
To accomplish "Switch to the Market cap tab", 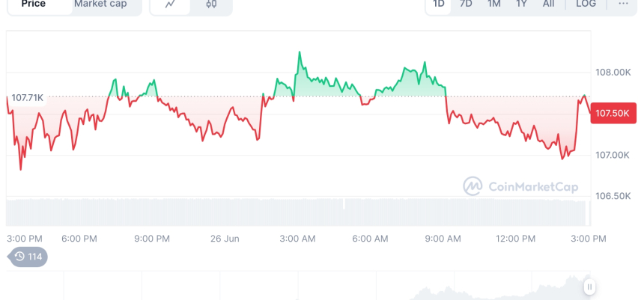I will [x=100, y=4].
